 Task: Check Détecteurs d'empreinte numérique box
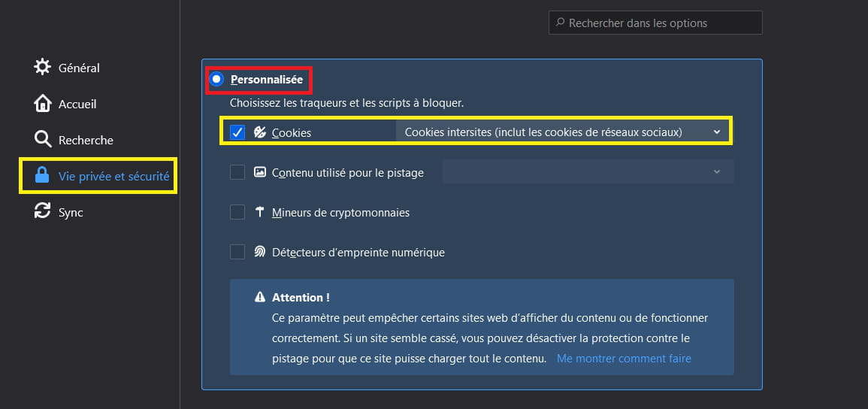pyautogui.click(x=237, y=252)
